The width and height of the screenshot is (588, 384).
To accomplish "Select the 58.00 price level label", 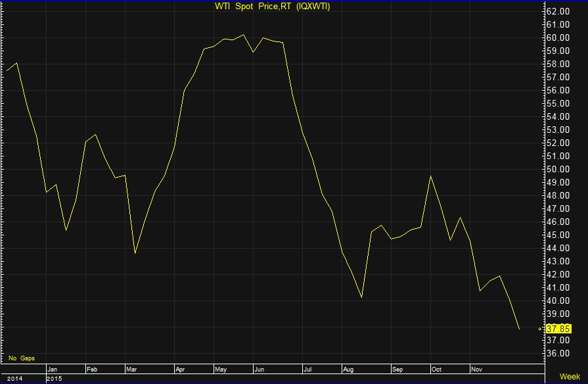I will coord(558,64).
